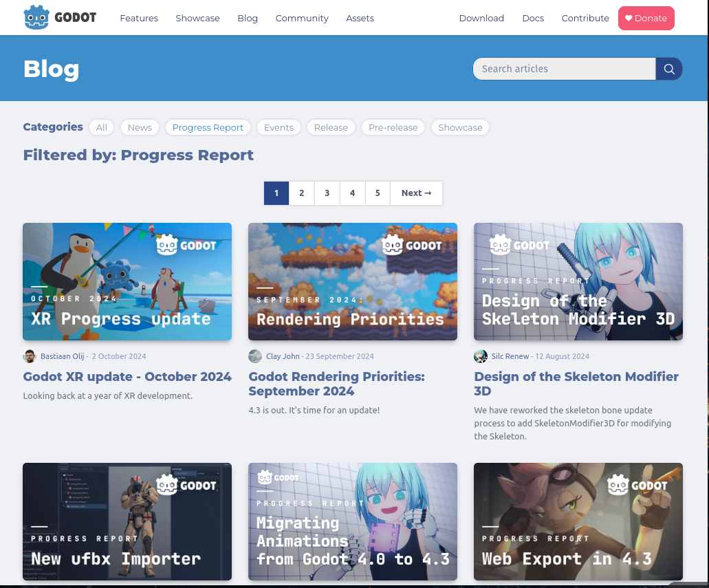
Task: Click the Godot logo icon in header
Action: [x=36, y=18]
